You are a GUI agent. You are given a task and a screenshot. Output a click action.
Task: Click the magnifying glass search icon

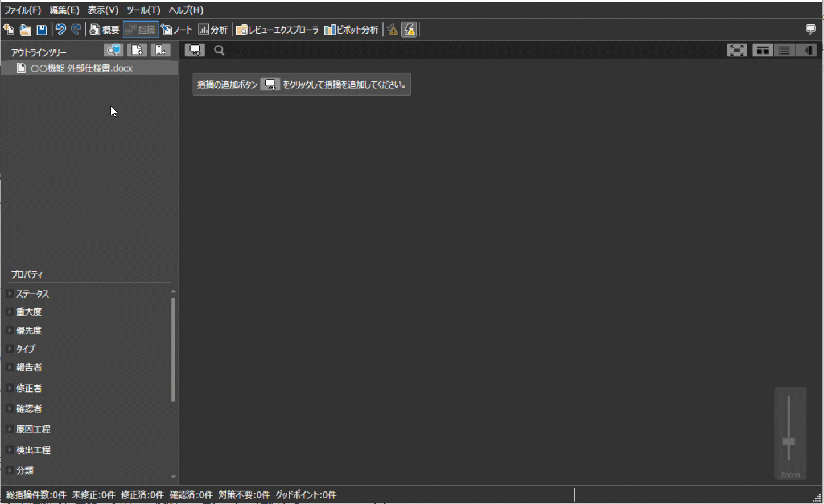tap(219, 51)
